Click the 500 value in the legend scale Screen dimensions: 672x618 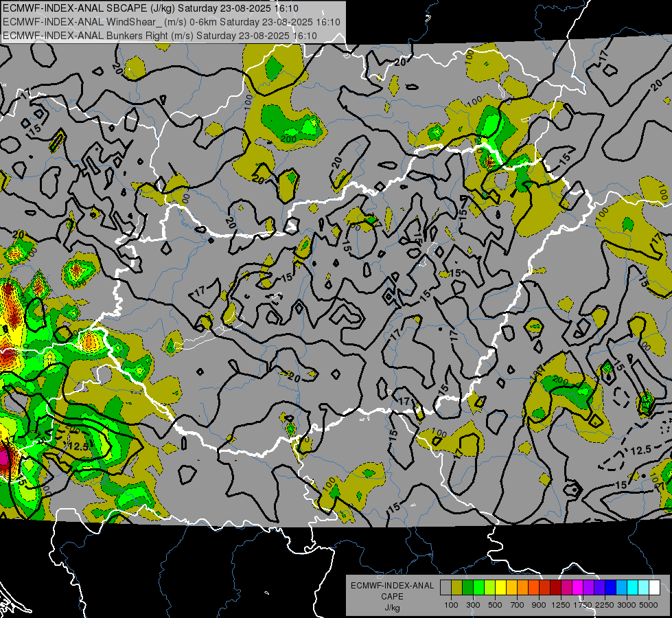[x=495, y=605]
